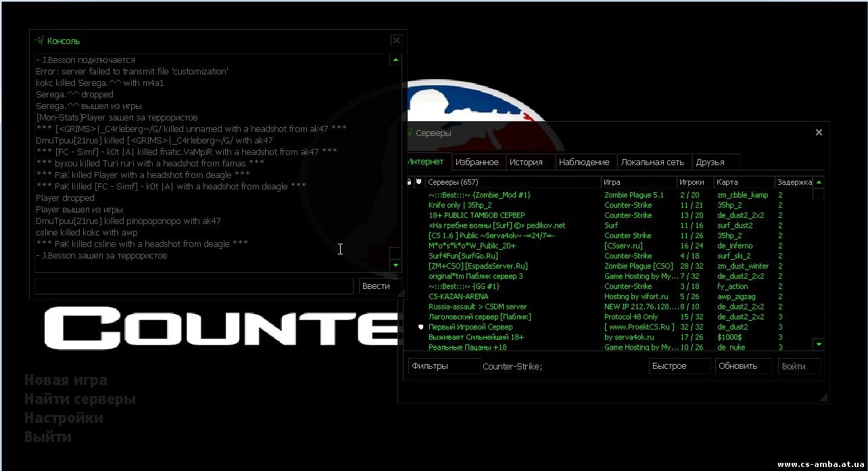Click map cell zm_cbble_kamp

pyautogui.click(x=742, y=195)
